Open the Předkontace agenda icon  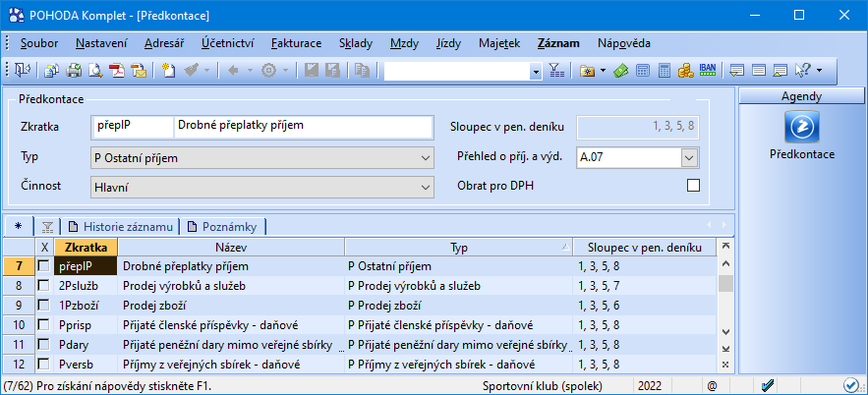(x=801, y=127)
